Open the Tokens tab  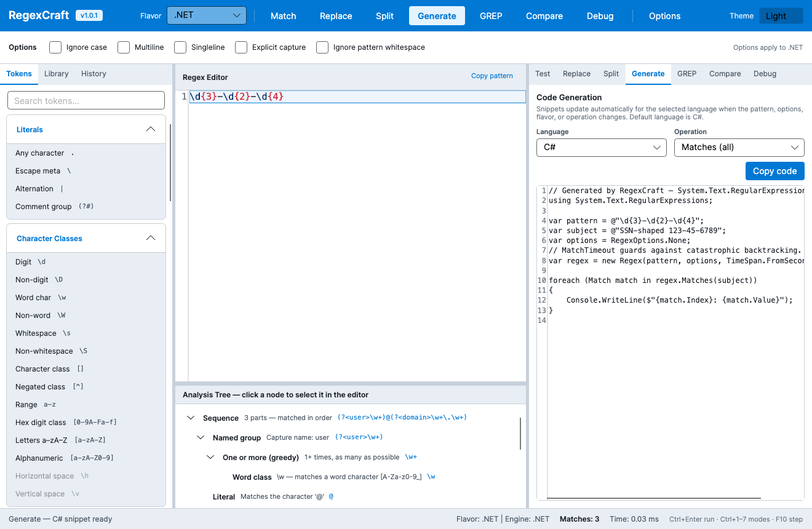click(19, 74)
